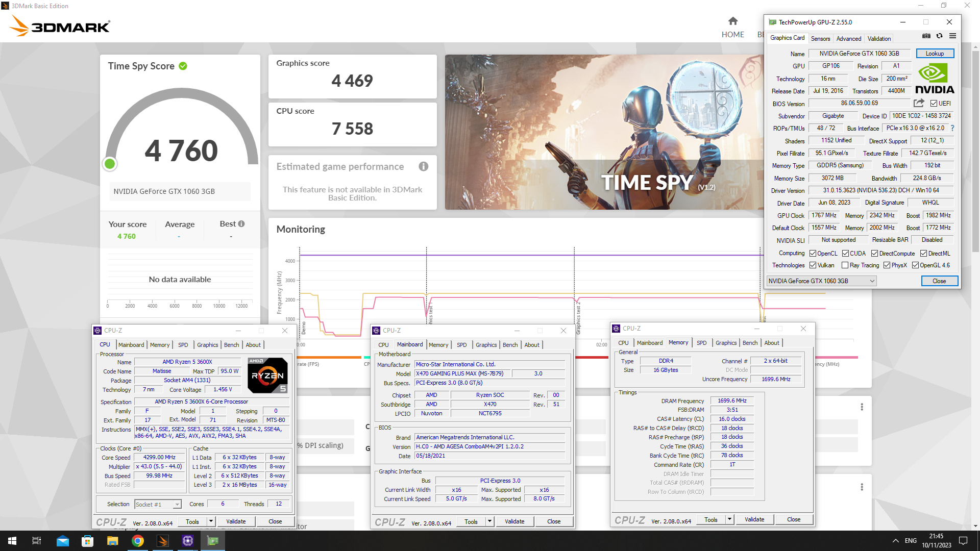Click the green verified check beside Time Spy Score

183,66
